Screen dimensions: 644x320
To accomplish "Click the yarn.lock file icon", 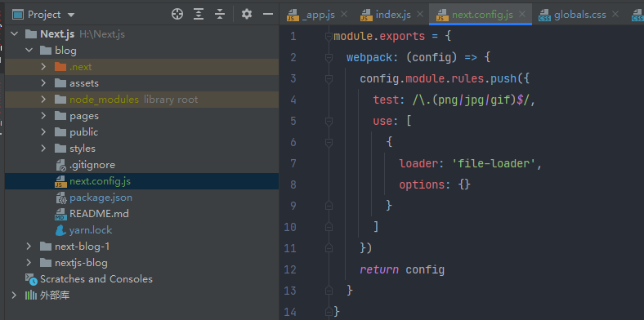I will [x=60, y=230].
